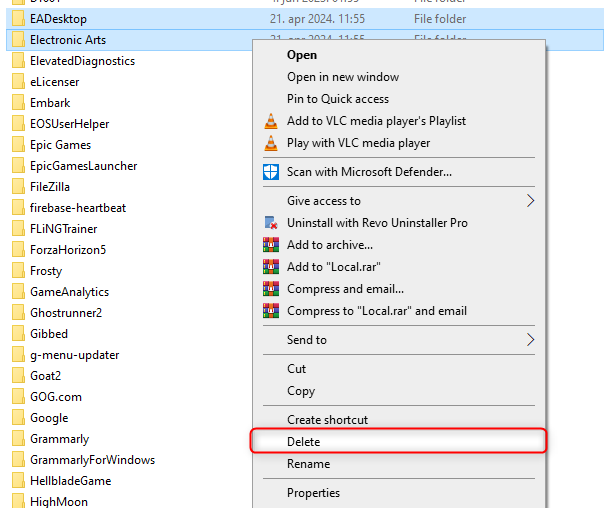The width and height of the screenshot is (615, 508).
Task: Click the ElevatedDiagnostics folder icon
Action: (x=18, y=60)
